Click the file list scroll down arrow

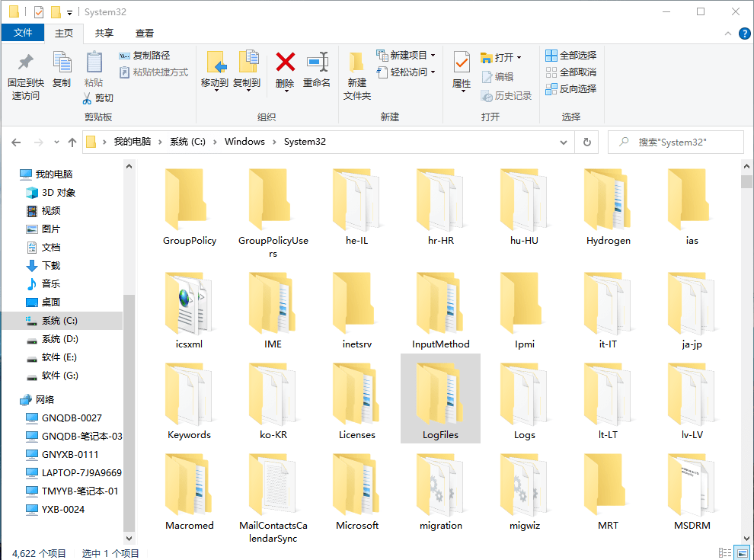click(x=746, y=539)
